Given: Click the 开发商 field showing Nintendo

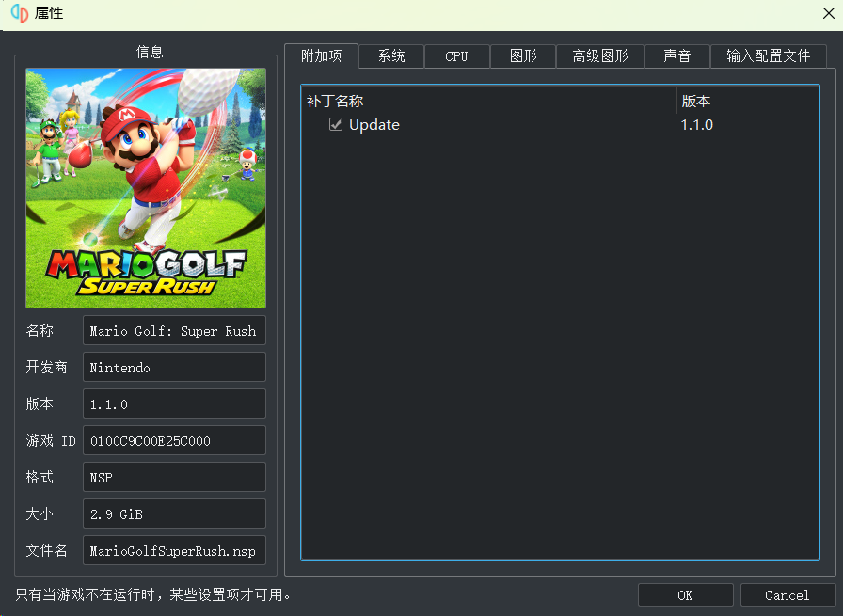Looking at the screenshot, I should coord(174,368).
